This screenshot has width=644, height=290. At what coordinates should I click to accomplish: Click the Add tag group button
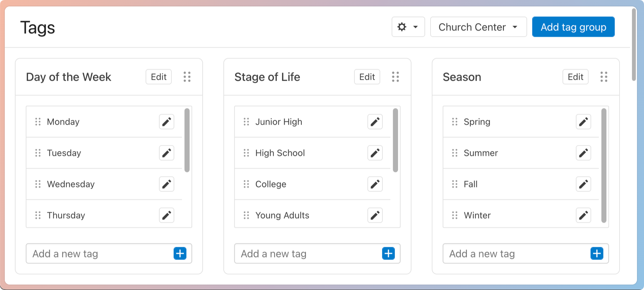pyautogui.click(x=573, y=27)
